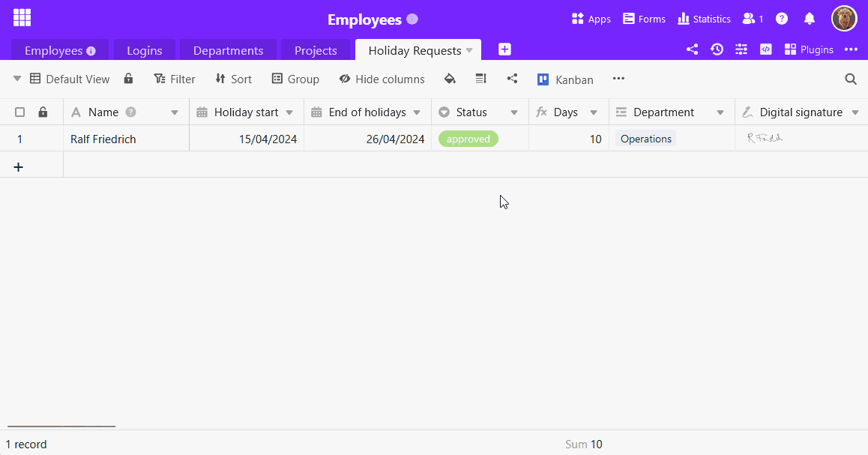Click the add new table plus icon
The width and height of the screenshot is (868, 455).
point(504,49)
